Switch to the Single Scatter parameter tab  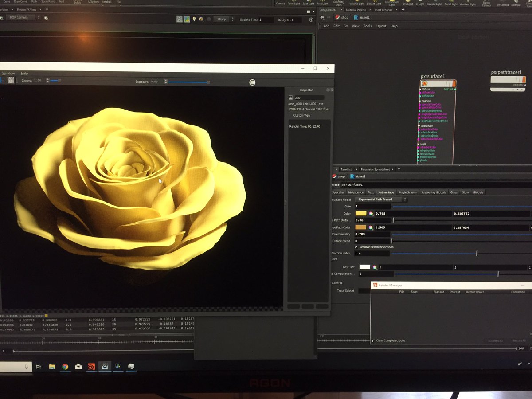pyautogui.click(x=407, y=192)
